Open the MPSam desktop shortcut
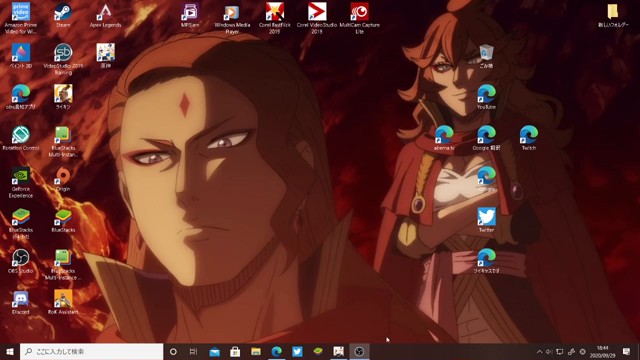Viewport: 640px width, 360px height. (x=190, y=16)
